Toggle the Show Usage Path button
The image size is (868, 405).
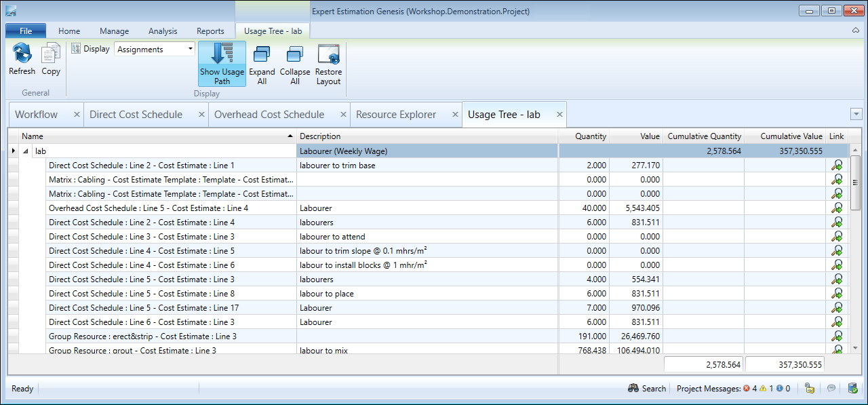tap(222, 63)
